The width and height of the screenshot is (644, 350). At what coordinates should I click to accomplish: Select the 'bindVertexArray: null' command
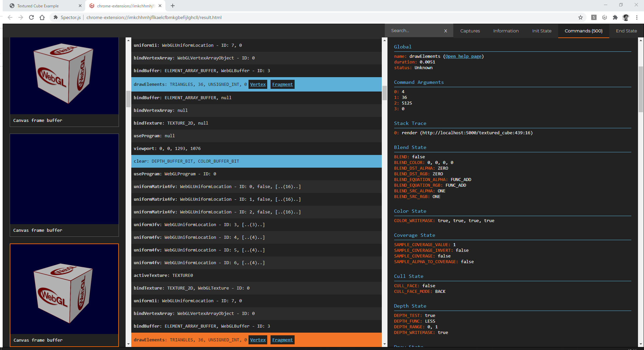tap(257, 111)
